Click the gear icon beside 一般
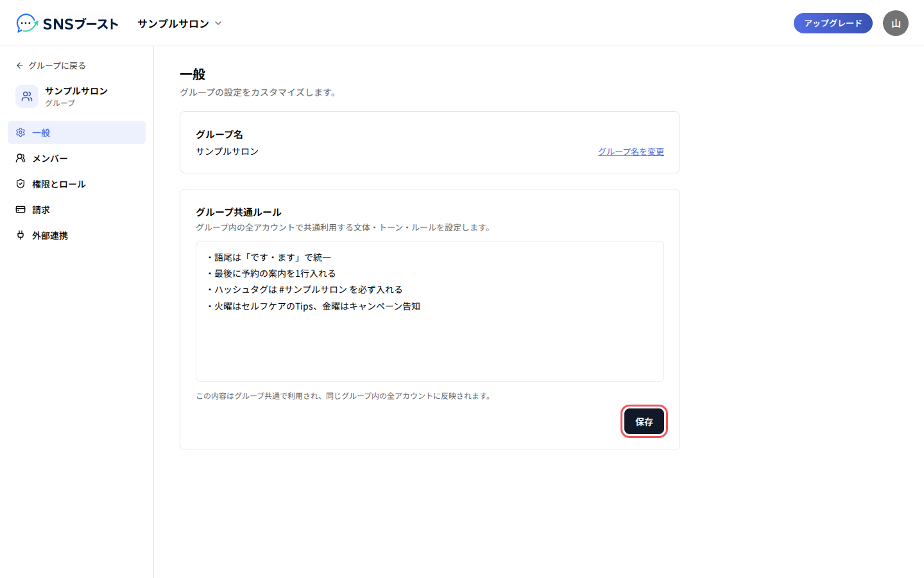 [x=21, y=132]
